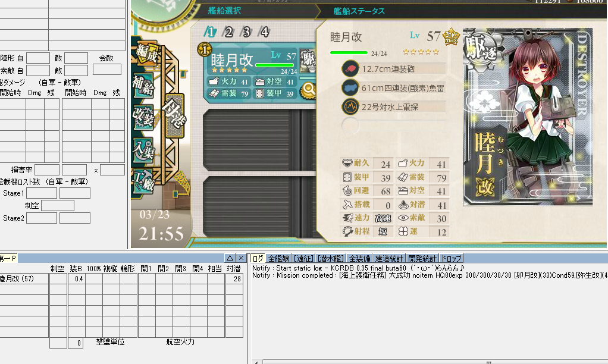608x364 pixels.
Task: Click the 索敵 自 input field
Action: 38,71
